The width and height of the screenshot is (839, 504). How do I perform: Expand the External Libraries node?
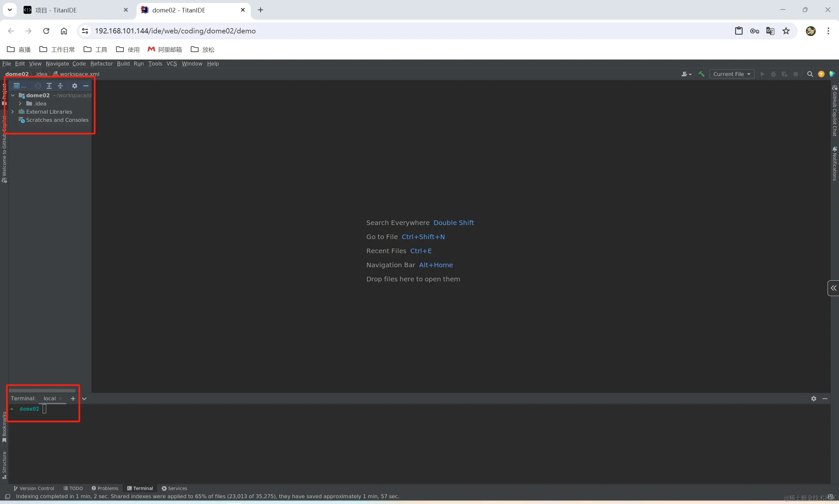12,112
